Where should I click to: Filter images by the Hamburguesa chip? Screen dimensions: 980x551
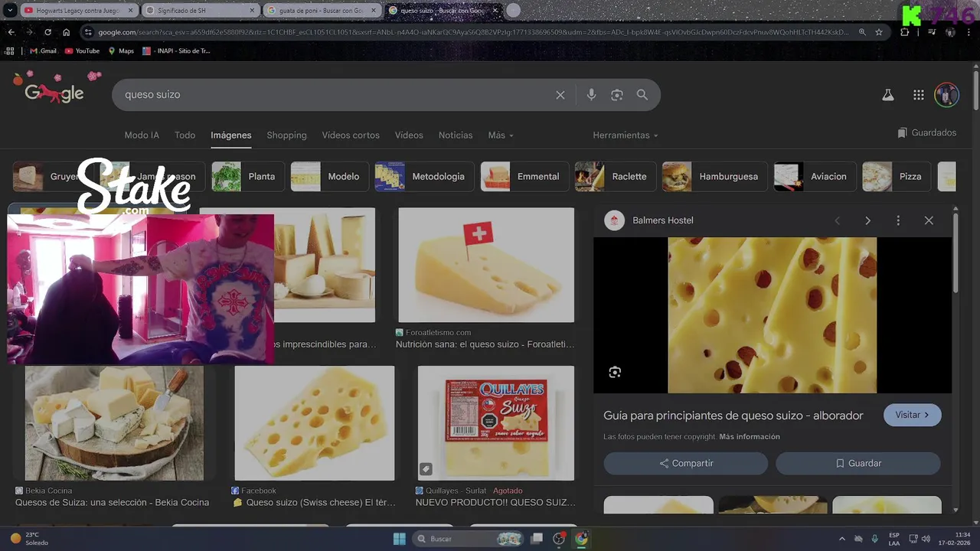click(x=714, y=177)
